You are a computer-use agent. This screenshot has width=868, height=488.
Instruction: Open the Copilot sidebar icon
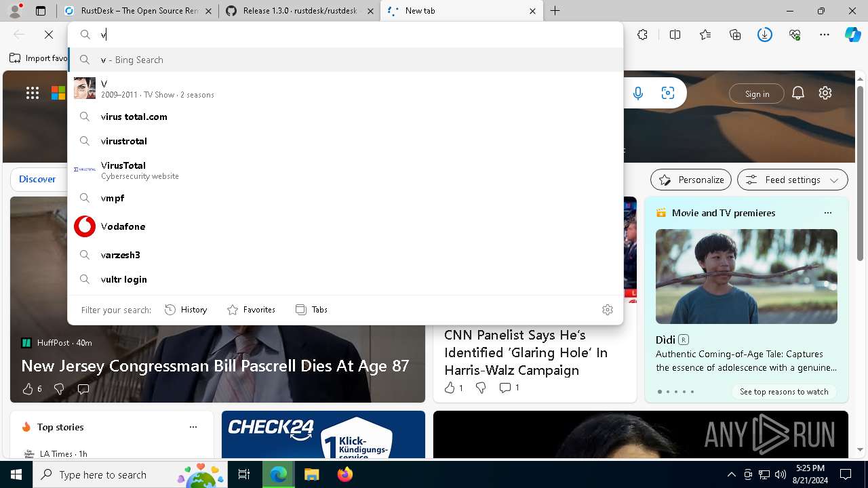(x=852, y=35)
